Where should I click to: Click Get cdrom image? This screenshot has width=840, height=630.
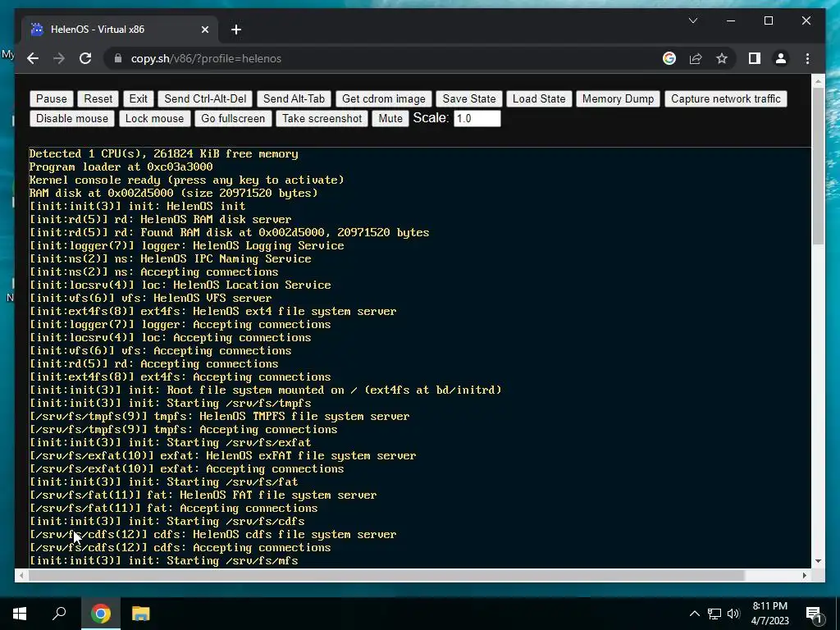[384, 98]
